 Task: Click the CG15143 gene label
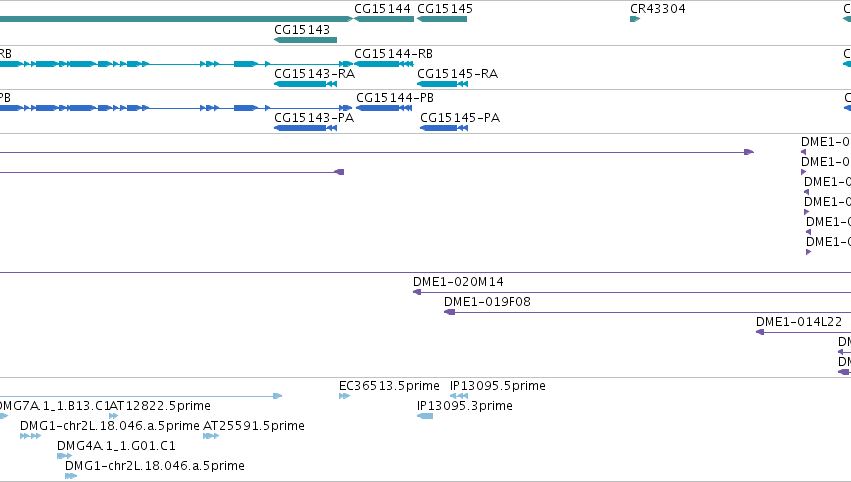pyautogui.click(x=302, y=30)
